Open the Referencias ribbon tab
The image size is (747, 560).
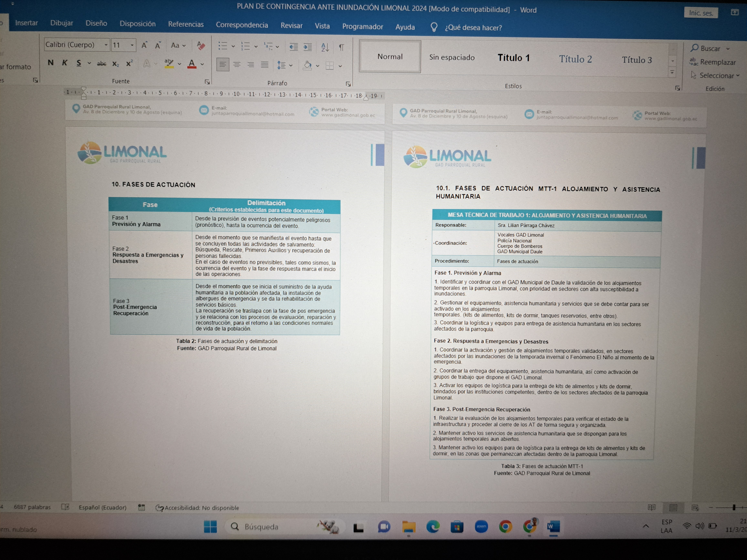click(186, 24)
